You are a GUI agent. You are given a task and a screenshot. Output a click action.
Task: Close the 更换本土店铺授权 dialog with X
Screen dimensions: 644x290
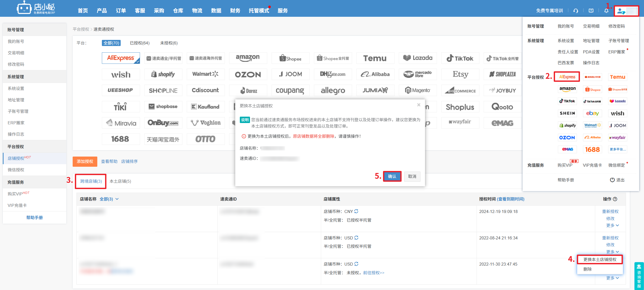tap(419, 105)
